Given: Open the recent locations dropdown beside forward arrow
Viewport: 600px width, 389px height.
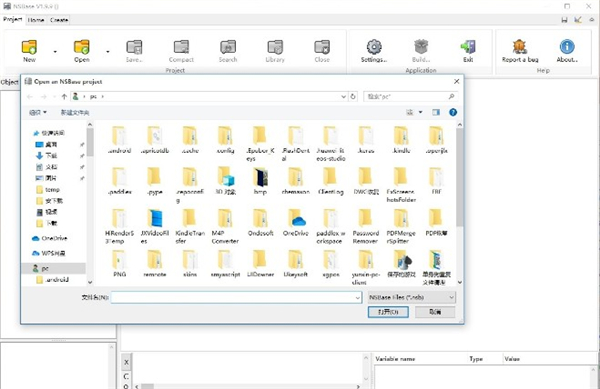Looking at the screenshot, I should (54, 96).
